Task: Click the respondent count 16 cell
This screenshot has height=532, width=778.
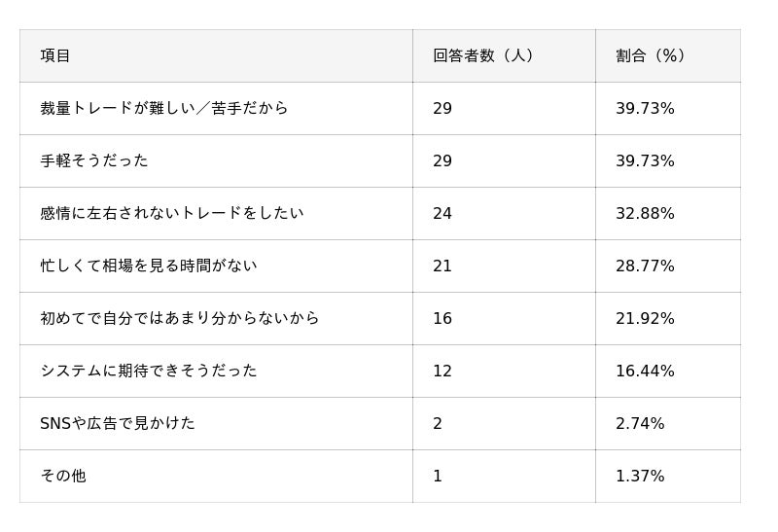Action: tap(442, 318)
